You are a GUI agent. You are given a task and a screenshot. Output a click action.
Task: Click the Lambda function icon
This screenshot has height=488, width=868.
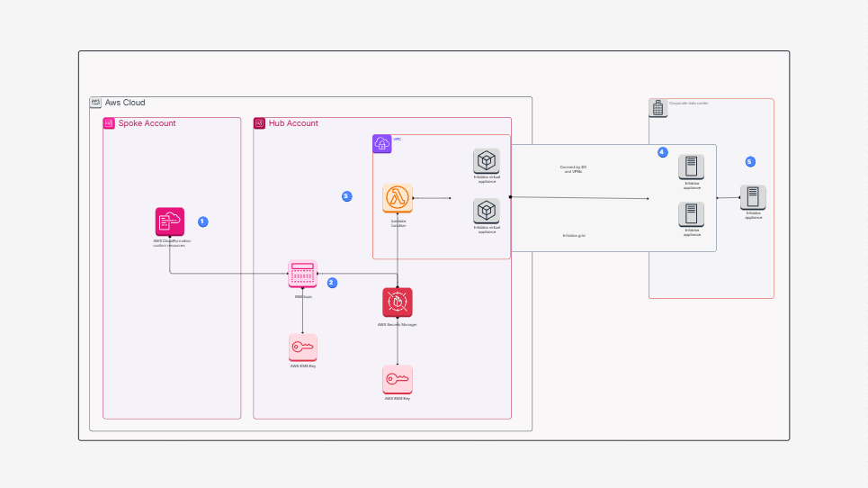398,198
